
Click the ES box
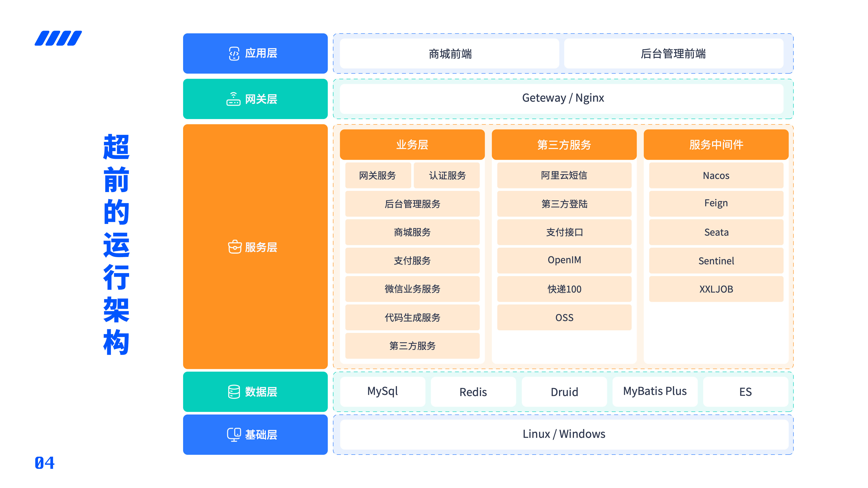coord(746,392)
